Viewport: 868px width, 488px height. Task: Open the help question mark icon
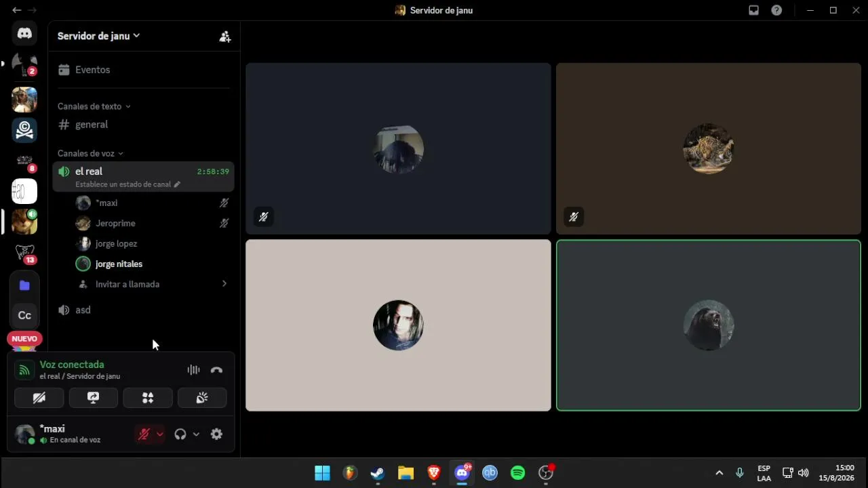point(776,10)
